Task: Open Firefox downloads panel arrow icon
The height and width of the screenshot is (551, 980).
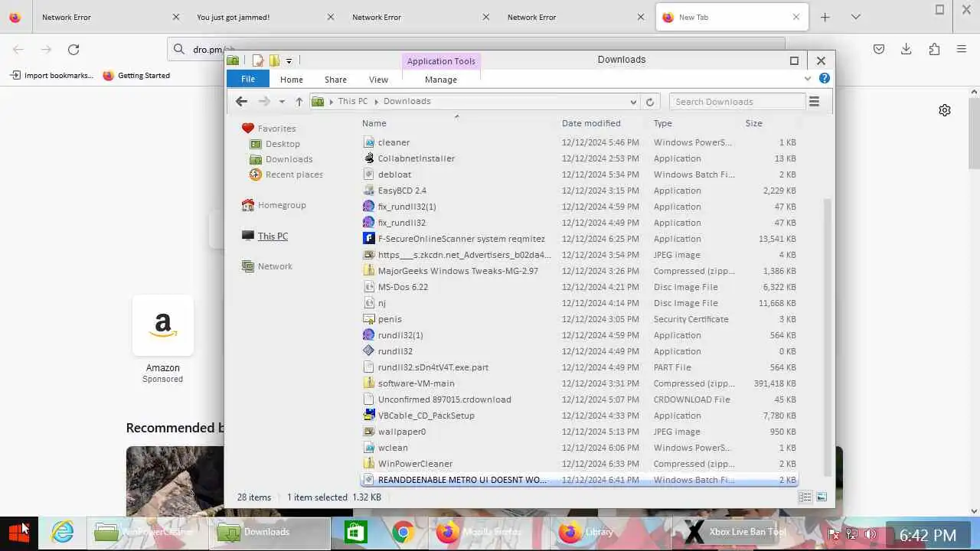Action: click(906, 50)
